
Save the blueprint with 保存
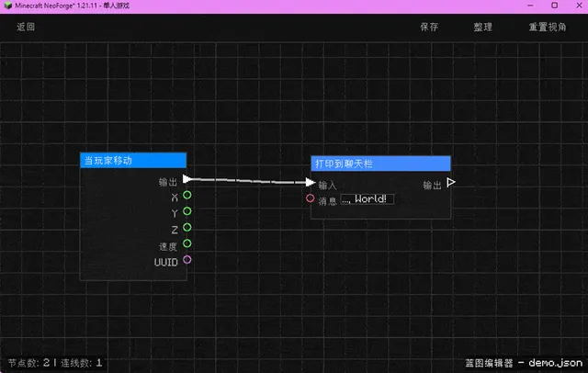(x=429, y=27)
